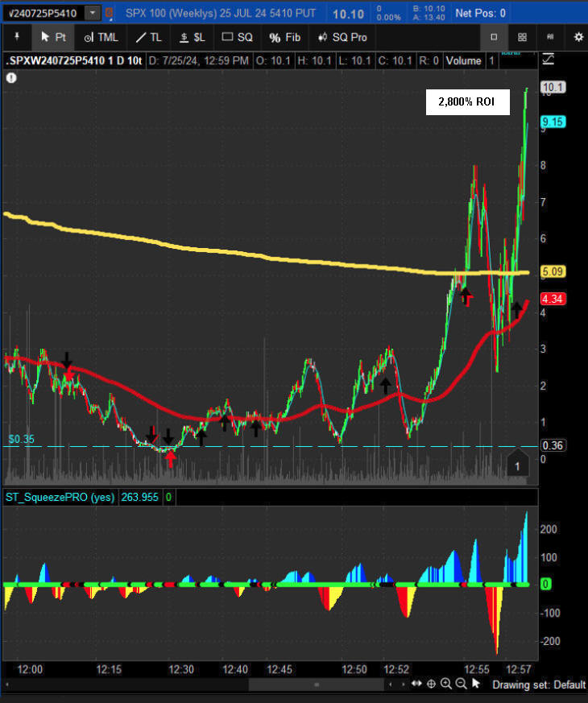The width and height of the screenshot is (588, 703).
Task: Switch to chart grid layout
Action: [x=522, y=37]
